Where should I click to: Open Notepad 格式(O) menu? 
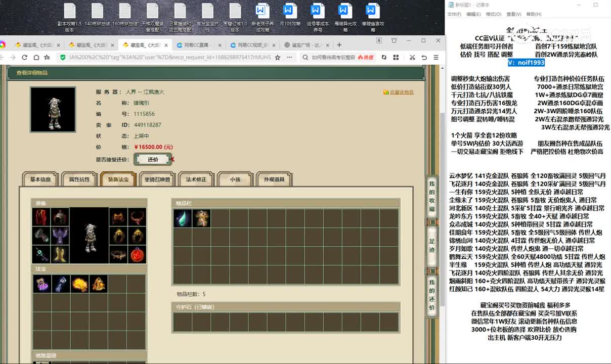(x=493, y=14)
